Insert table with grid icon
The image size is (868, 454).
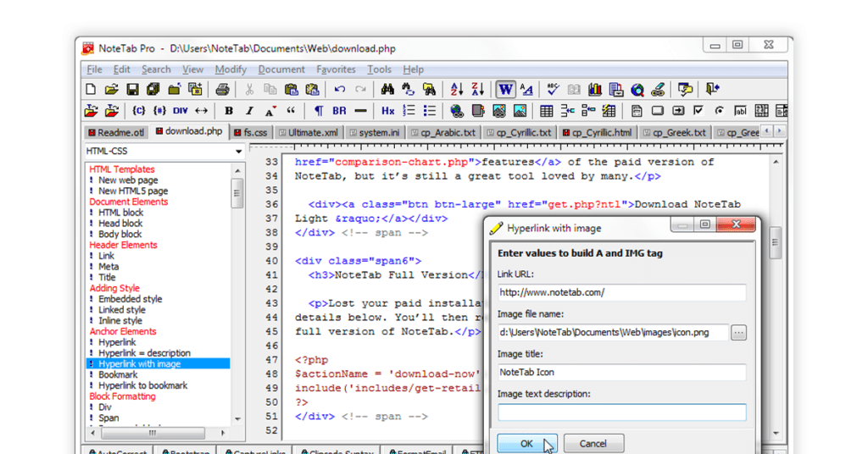[547, 111]
